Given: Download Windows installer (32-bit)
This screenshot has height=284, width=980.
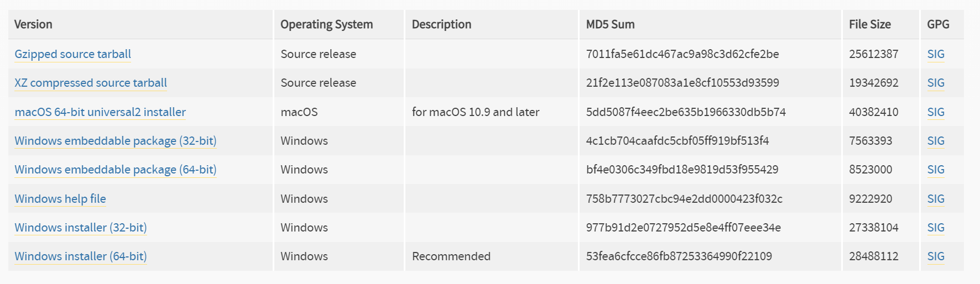Looking at the screenshot, I should pyautogui.click(x=81, y=228).
